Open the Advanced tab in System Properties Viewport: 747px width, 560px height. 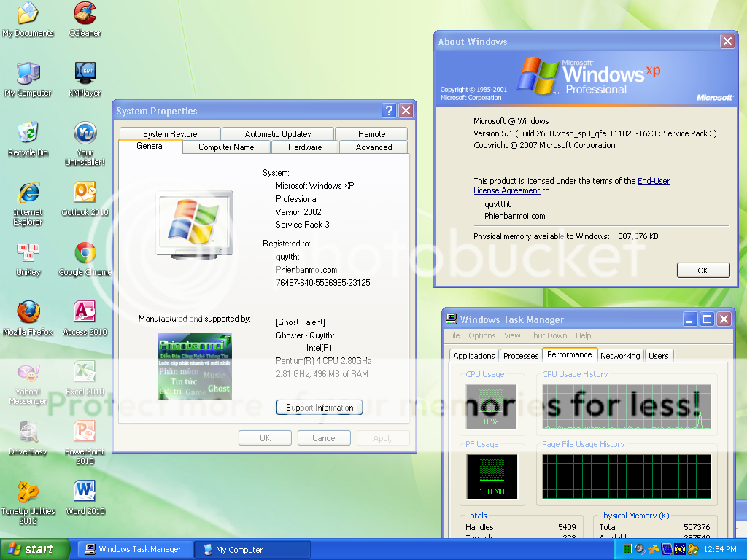click(373, 147)
